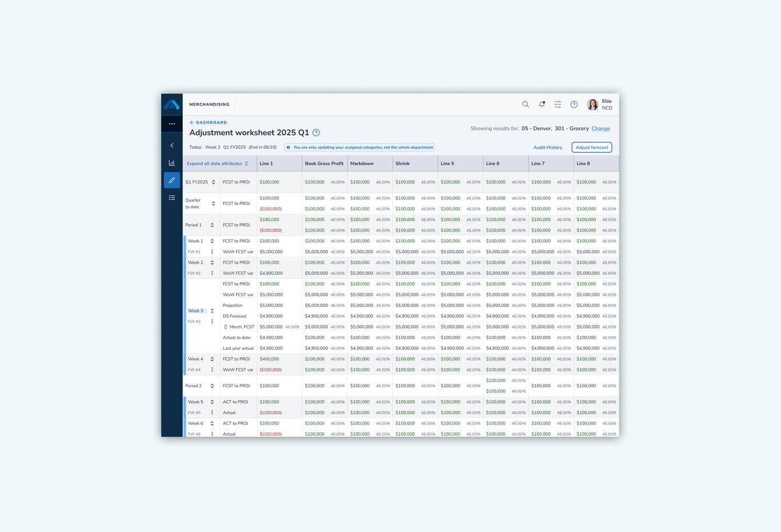Open the Audit History link
781x532 pixels.
[x=548, y=148]
